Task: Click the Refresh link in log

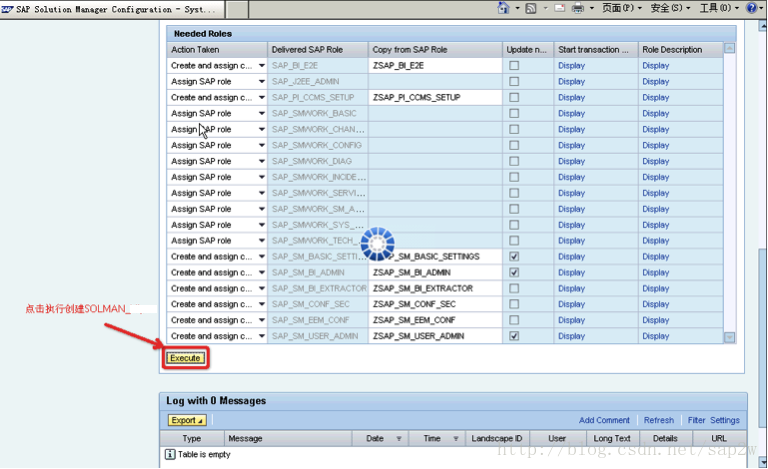Action: pyautogui.click(x=659, y=420)
